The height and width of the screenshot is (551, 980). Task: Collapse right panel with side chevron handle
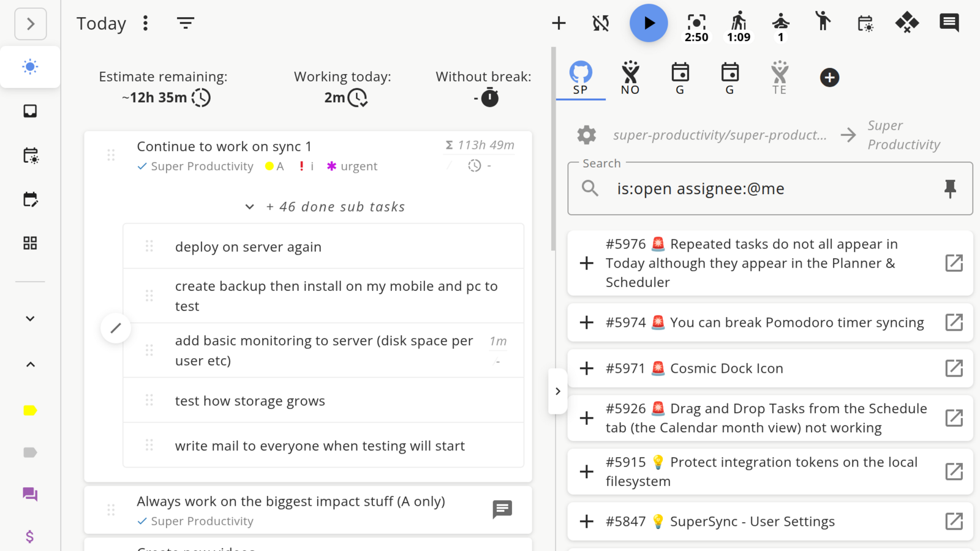557,391
